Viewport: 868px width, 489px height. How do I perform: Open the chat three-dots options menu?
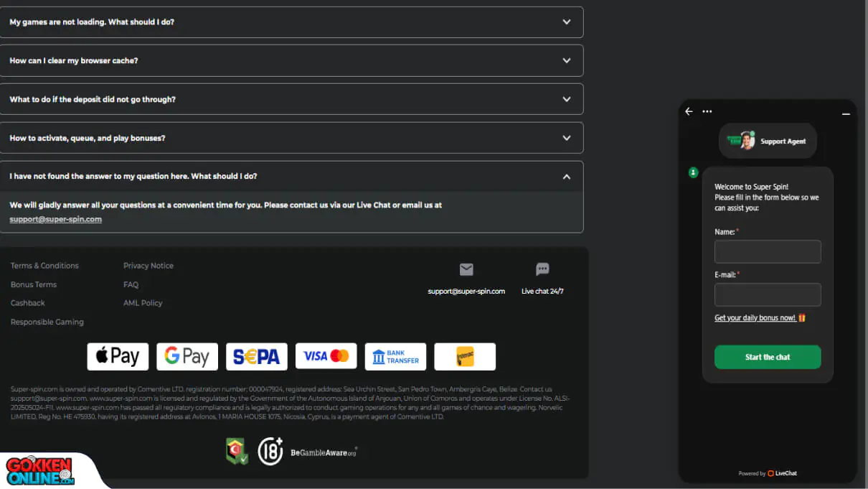tap(707, 111)
